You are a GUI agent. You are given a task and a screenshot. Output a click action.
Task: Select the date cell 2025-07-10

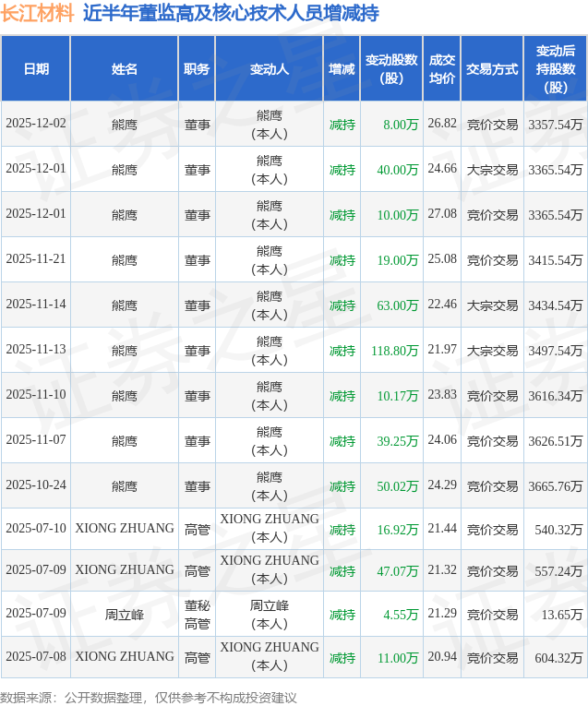36,528
